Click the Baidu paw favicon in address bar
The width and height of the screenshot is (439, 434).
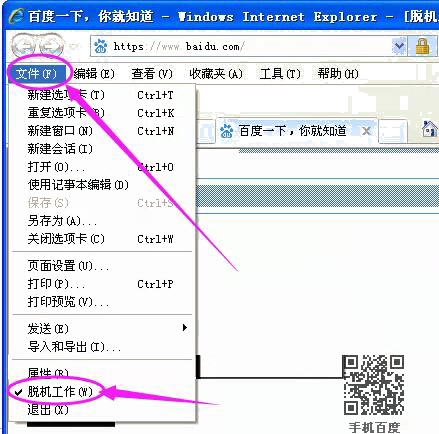(x=101, y=46)
